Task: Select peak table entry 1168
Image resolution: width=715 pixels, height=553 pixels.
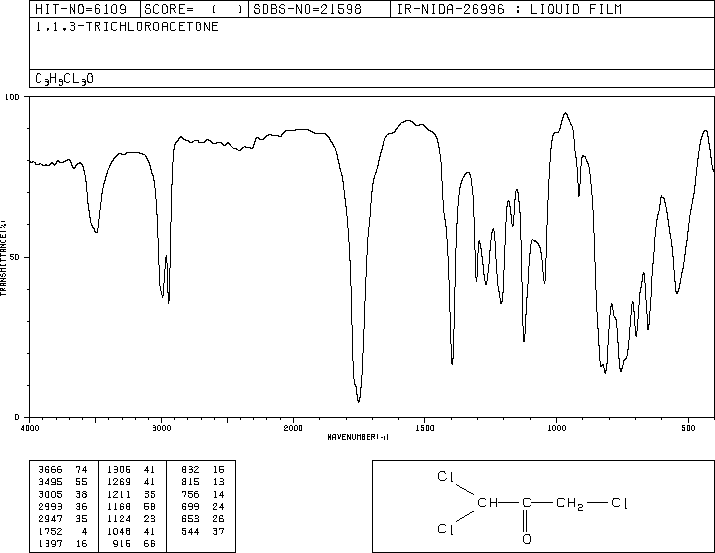Action: [x=131, y=506]
